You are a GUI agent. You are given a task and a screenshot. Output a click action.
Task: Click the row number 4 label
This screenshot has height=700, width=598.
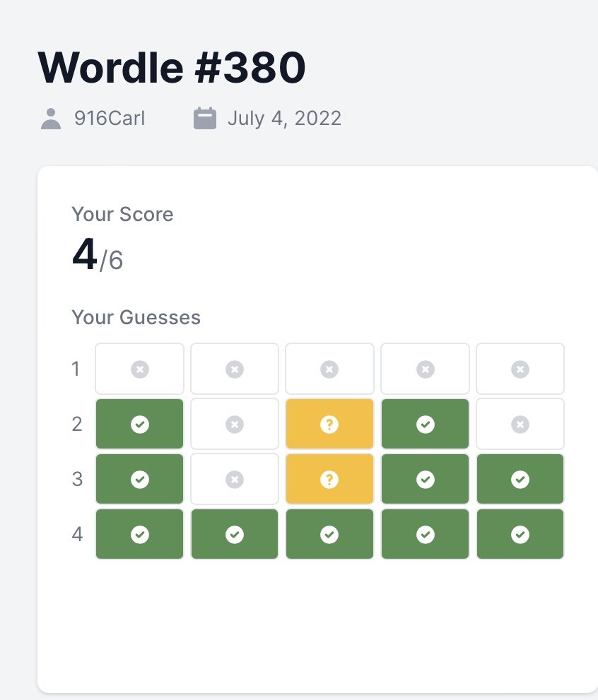(x=77, y=535)
